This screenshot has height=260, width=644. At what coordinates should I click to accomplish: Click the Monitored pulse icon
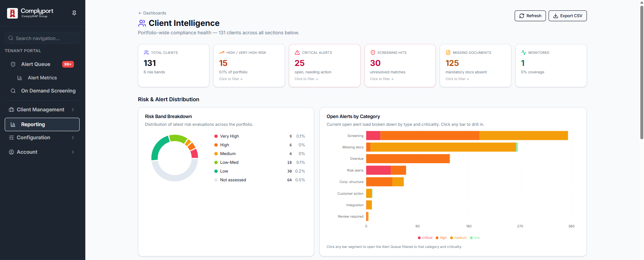tap(524, 52)
